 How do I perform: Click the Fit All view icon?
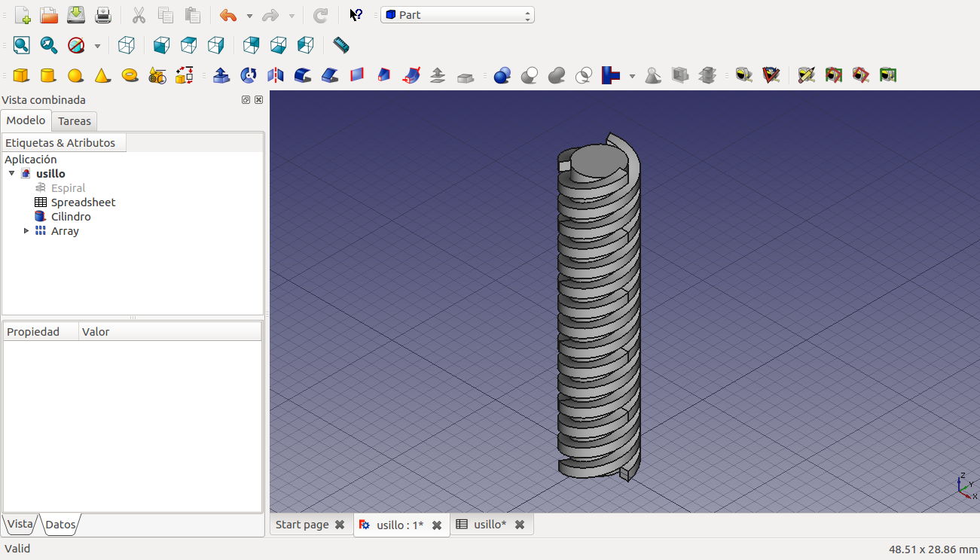tap(21, 45)
